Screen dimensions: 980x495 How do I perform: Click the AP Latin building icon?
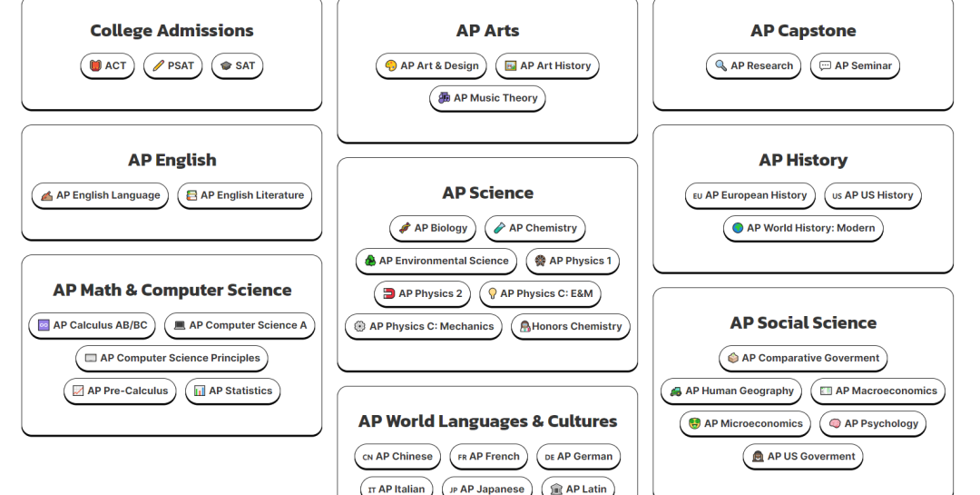[557, 490]
